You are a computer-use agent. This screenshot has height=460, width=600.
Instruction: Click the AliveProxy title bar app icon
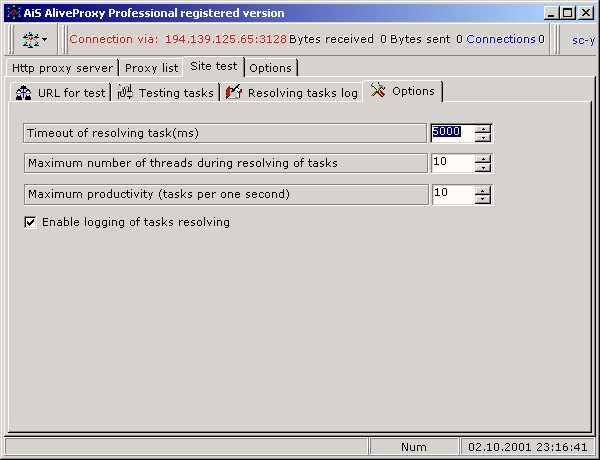coord(13,13)
